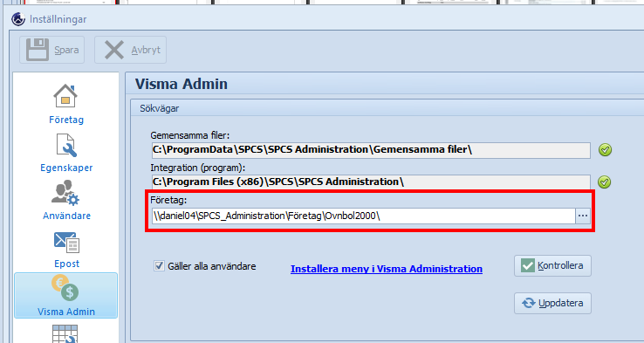Click Installera meny i Visma Administration link
Screen dimensions: 644x343
tap(387, 269)
